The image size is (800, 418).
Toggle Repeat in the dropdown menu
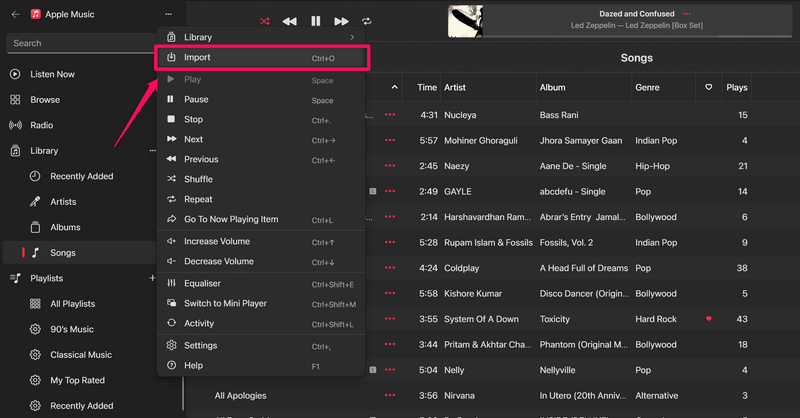198,199
